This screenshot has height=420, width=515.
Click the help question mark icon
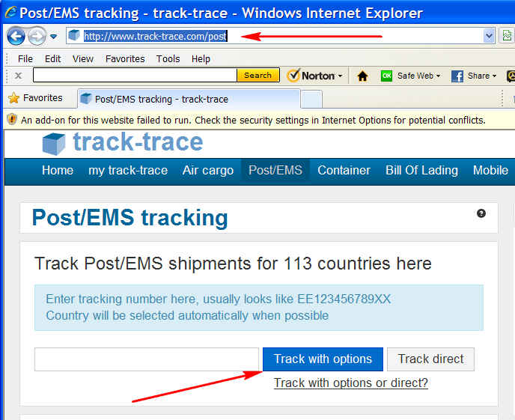[481, 213]
